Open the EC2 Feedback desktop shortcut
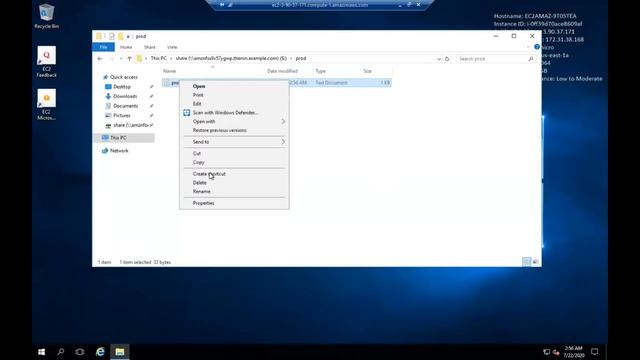Image resolution: width=640 pixels, height=360 pixels. (47, 61)
